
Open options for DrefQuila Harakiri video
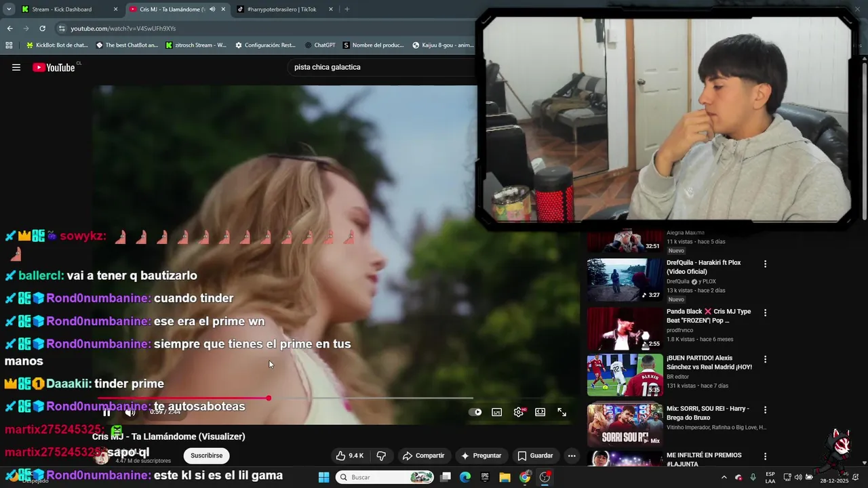click(766, 264)
